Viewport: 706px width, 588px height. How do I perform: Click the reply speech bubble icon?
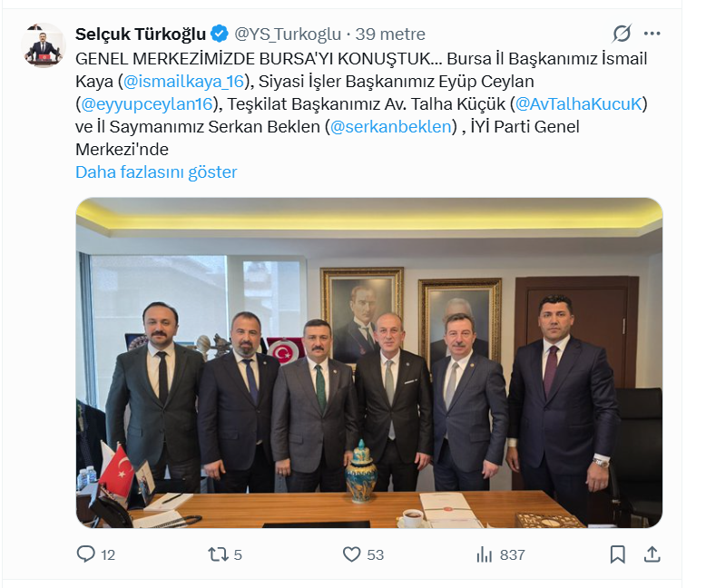click(x=85, y=554)
